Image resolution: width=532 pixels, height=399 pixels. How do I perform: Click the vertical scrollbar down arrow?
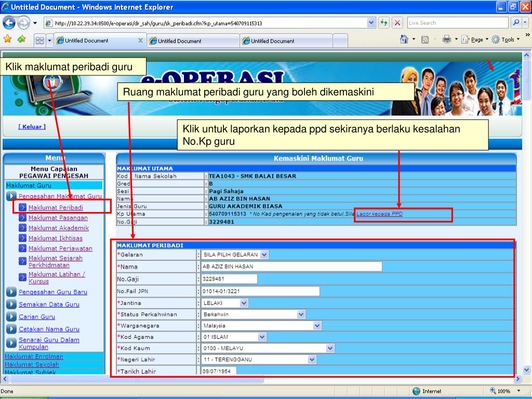pyautogui.click(x=526, y=370)
